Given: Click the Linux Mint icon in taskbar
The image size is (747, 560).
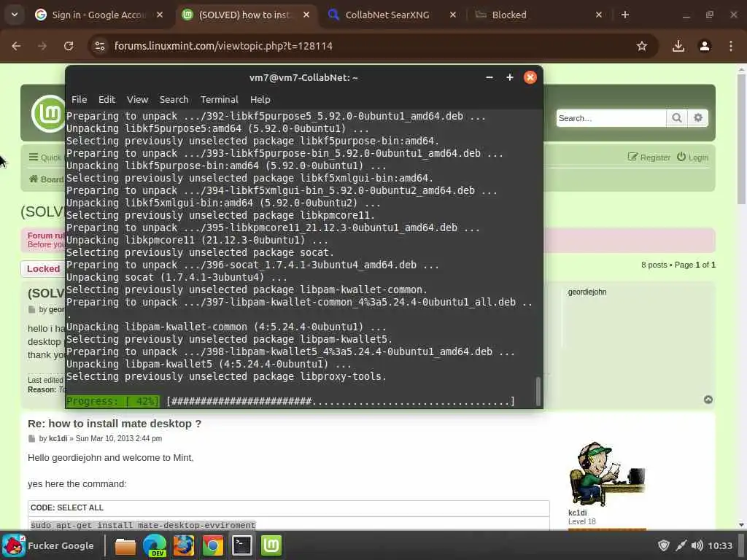Looking at the screenshot, I should 271,545.
